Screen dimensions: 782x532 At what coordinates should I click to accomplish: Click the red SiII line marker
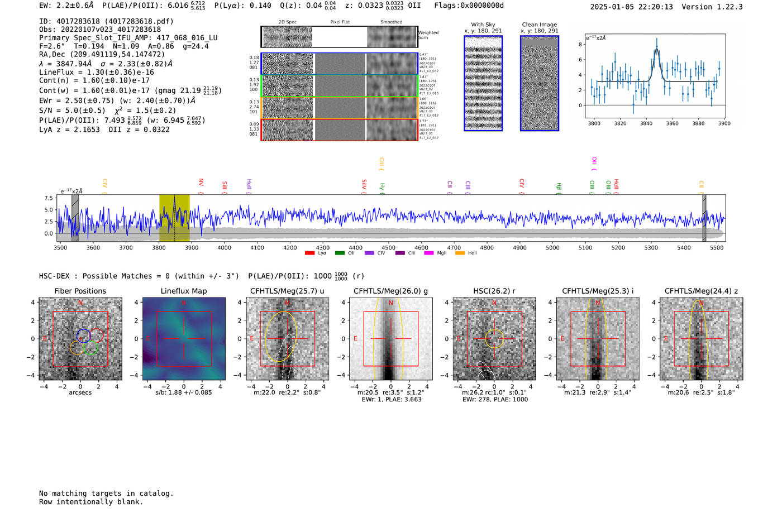[x=225, y=187]
